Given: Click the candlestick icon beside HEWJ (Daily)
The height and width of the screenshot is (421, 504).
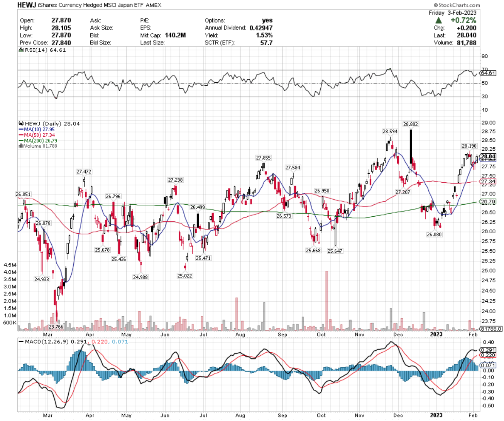Looking at the screenshot, I should (21, 124).
